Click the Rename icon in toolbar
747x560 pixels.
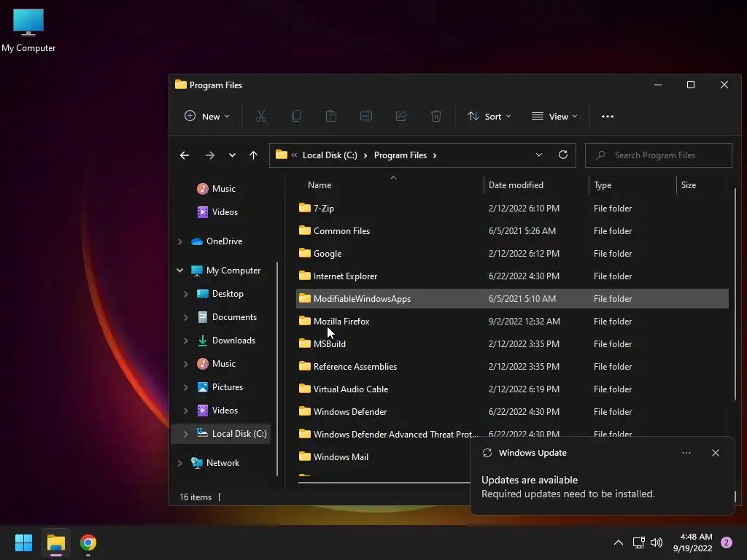click(x=366, y=116)
